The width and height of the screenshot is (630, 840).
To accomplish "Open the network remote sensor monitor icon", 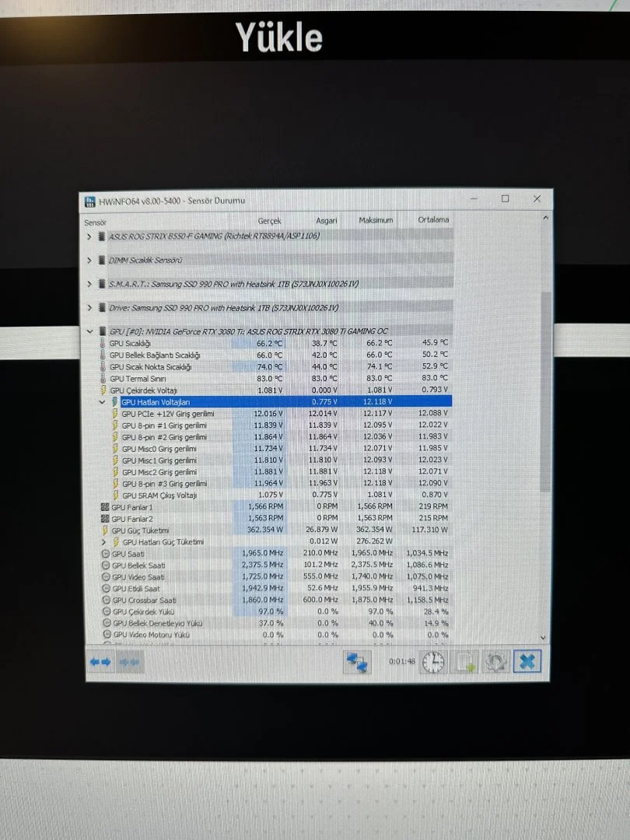I will coord(357,662).
